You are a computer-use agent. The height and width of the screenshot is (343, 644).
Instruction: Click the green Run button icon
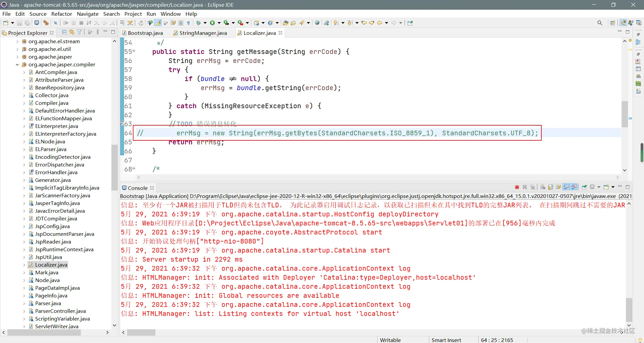[212, 23]
